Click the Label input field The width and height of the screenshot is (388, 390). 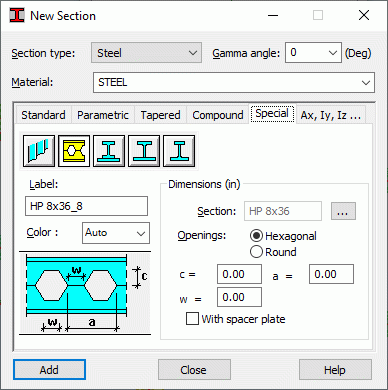click(86, 206)
